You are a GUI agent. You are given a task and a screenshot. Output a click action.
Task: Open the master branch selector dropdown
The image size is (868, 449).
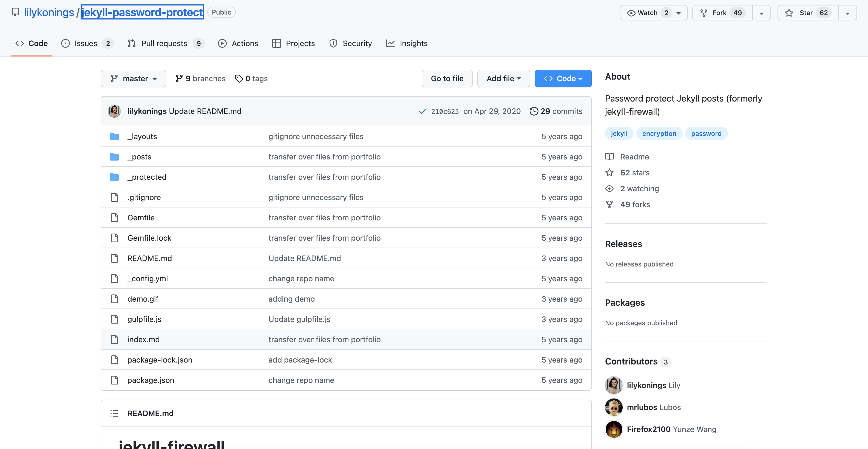point(134,78)
